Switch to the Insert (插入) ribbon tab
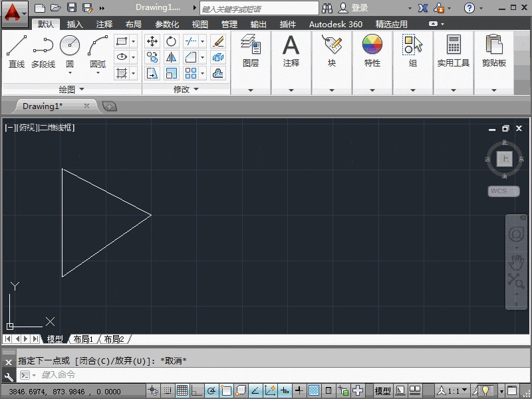The image size is (532, 399). point(74,23)
